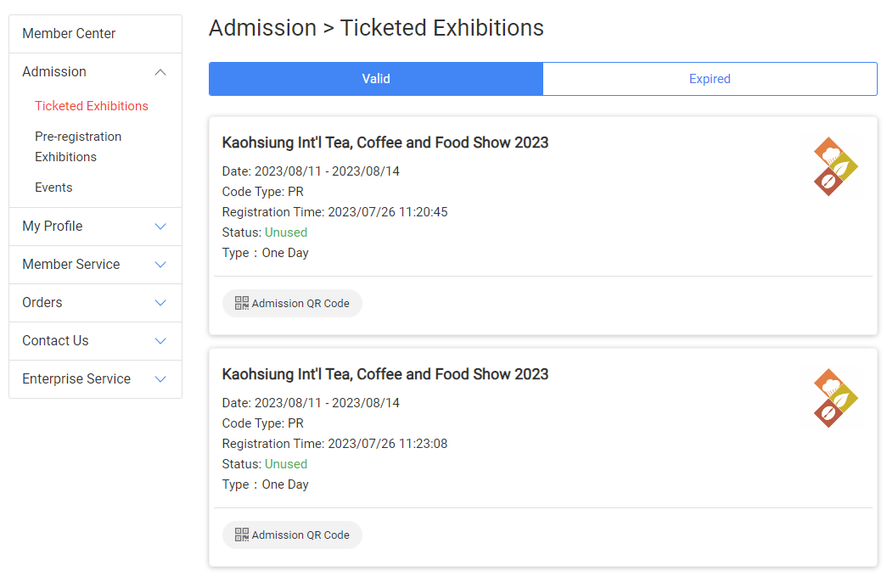Open Member Center in sidebar
This screenshot has width=887, height=588.
point(69,34)
